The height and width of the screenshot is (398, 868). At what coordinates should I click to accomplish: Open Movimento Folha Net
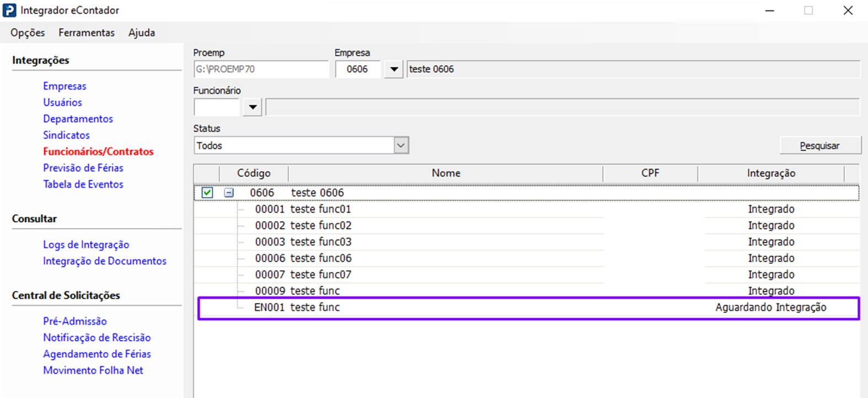93,370
